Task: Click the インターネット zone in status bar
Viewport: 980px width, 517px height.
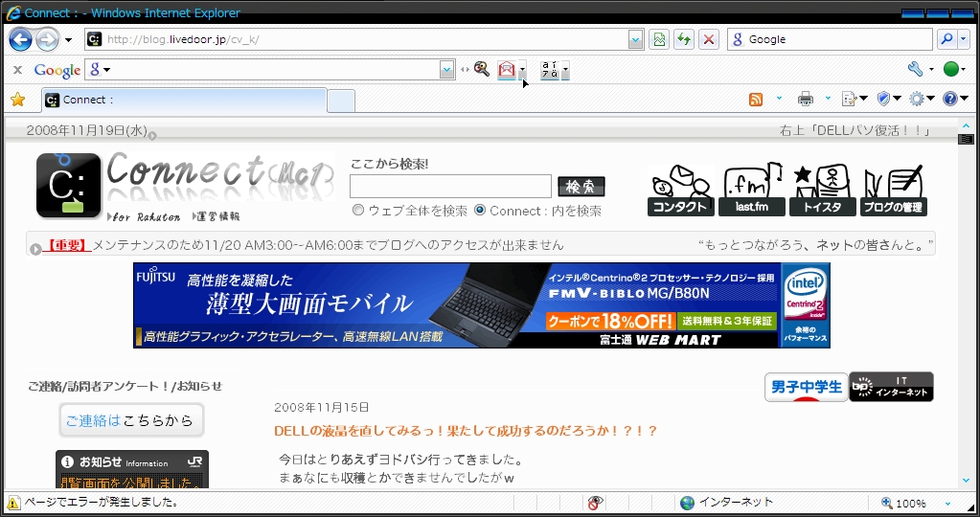Action: pos(726,503)
